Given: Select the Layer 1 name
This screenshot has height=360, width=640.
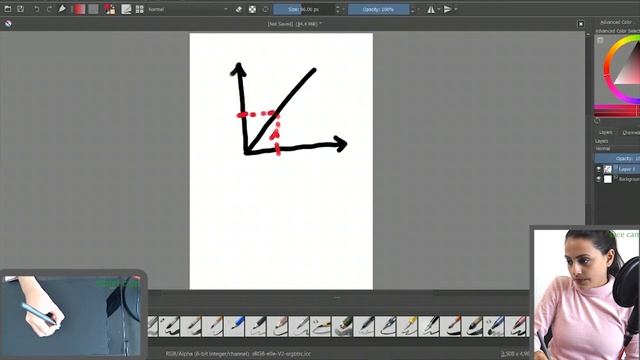Looking at the screenshot, I should click(x=627, y=169).
